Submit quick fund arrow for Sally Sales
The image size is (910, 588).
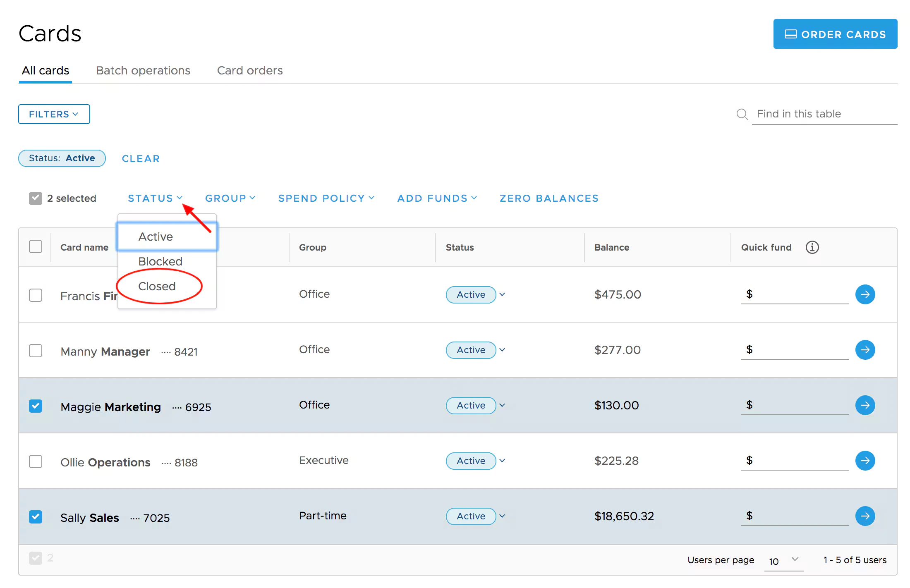coord(864,516)
